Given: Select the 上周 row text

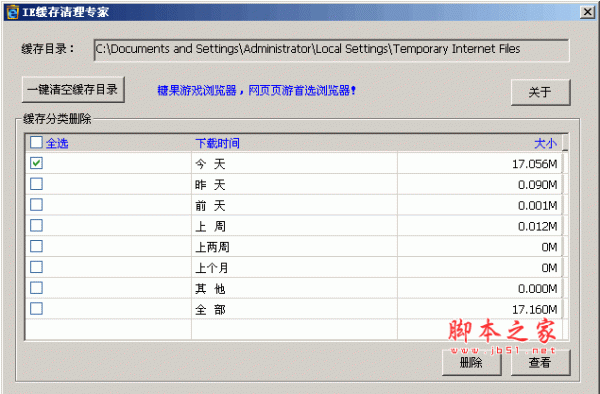Looking at the screenshot, I should coord(210,226).
